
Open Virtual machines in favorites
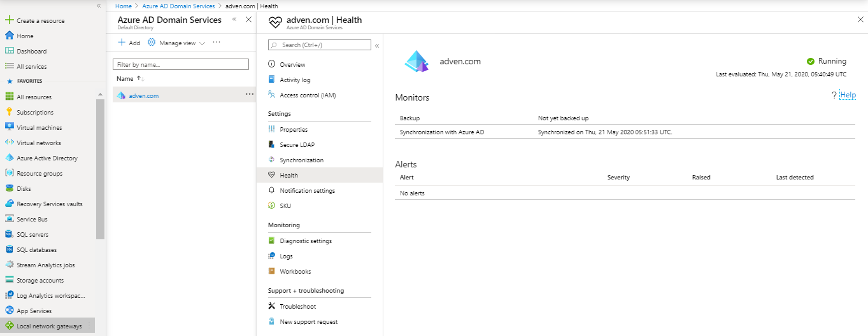[39, 128]
